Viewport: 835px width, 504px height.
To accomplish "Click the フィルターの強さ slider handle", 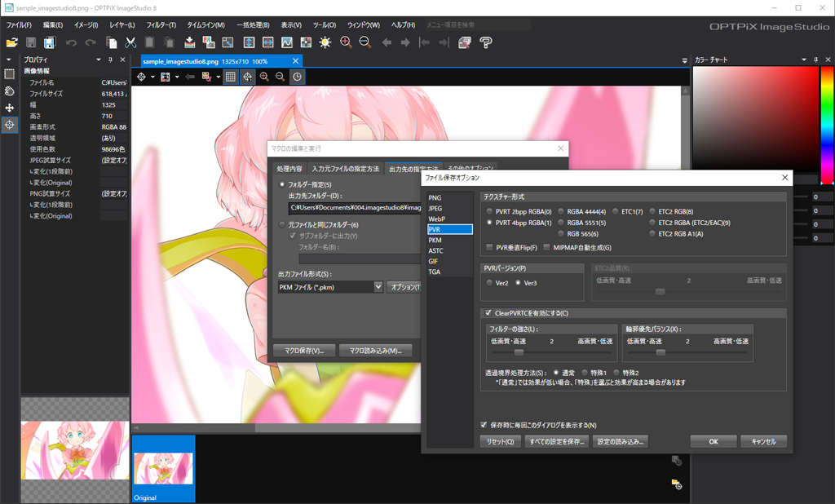I will (x=519, y=352).
